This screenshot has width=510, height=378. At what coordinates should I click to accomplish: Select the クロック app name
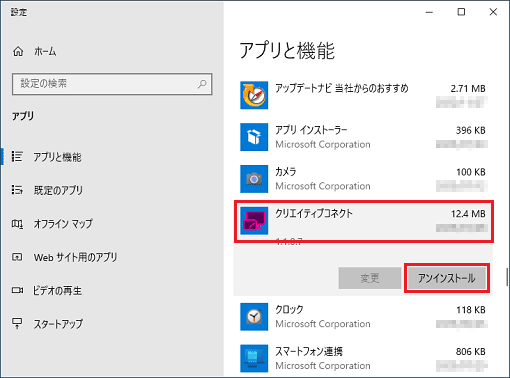point(289,310)
